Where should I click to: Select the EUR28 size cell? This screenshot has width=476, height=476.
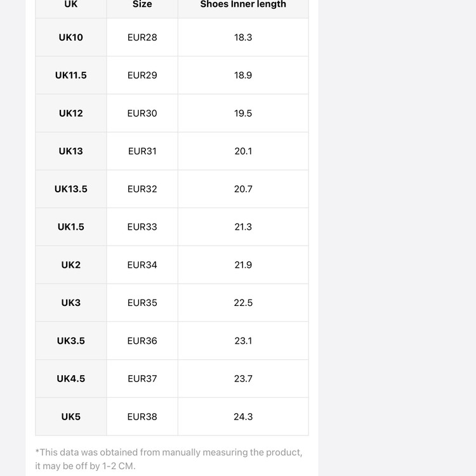point(142,37)
